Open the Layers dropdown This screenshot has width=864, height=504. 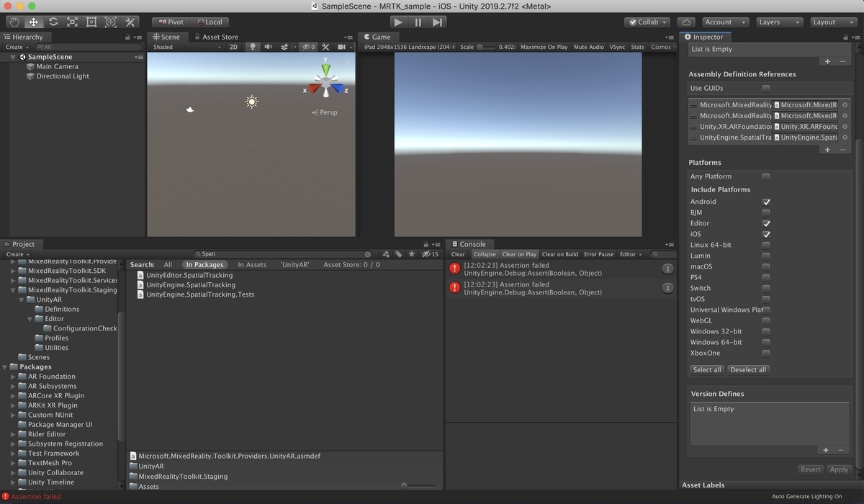click(x=779, y=22)
